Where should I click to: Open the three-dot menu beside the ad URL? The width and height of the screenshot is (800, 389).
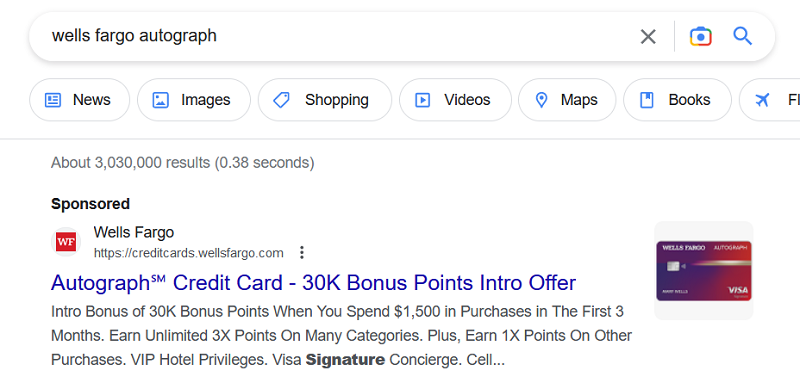(302, 253)
